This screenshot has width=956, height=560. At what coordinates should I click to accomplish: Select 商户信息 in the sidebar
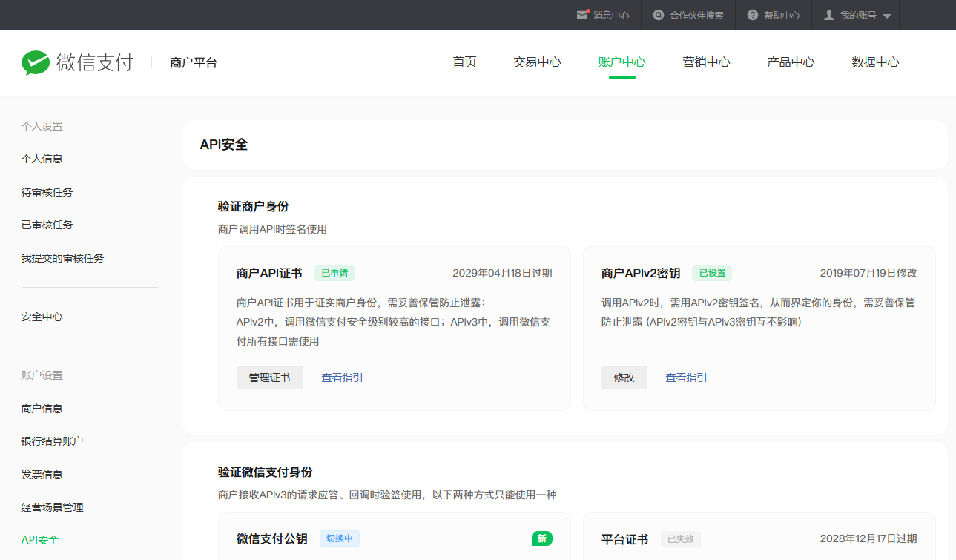(x=42, y=409)
